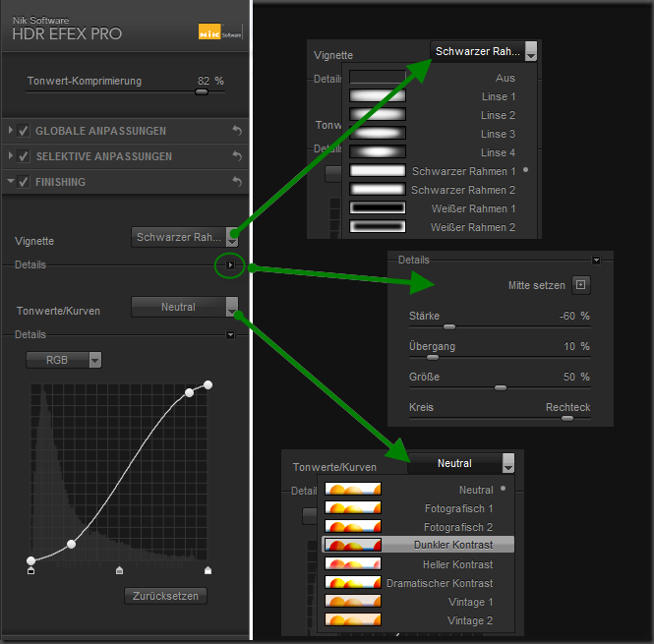The image size is (654, 644).
Task: Select the Heller Kontrast preset
Action: tap(417, 564)
